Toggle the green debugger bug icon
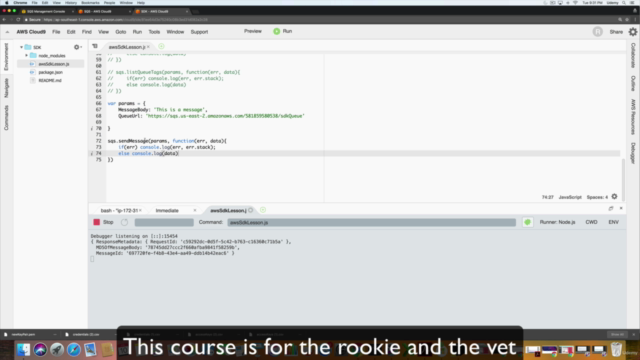 coord(527,222)
